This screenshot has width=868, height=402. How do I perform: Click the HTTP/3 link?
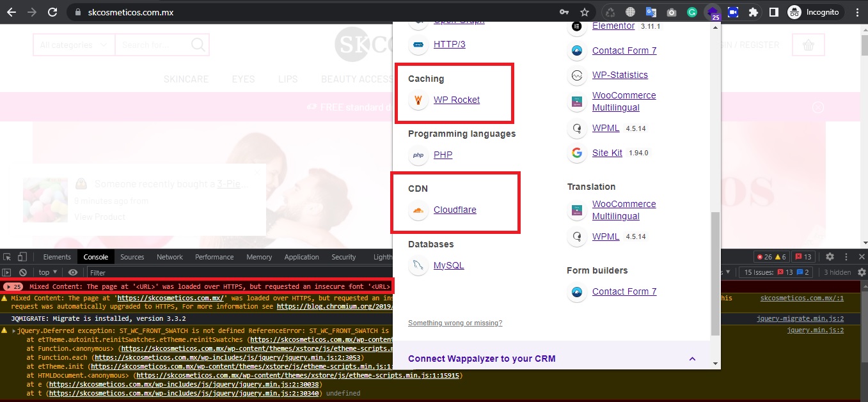(x=449, y=44)
